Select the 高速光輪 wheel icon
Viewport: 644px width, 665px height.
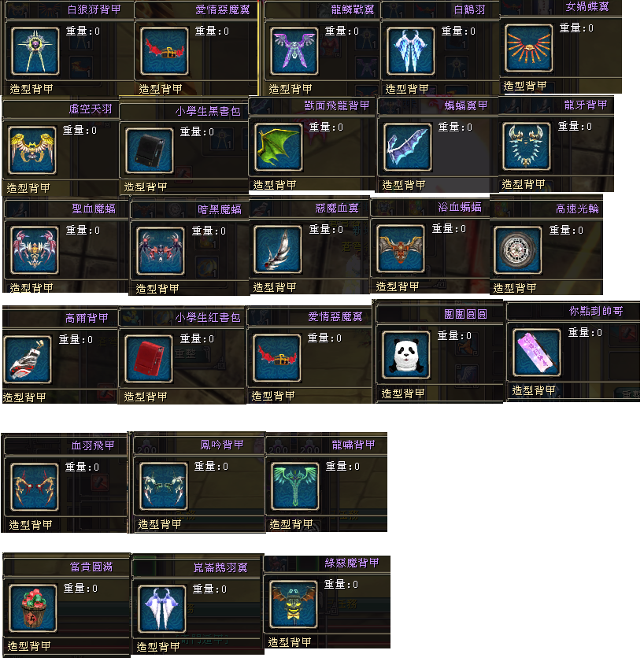[x=518, y=249]
